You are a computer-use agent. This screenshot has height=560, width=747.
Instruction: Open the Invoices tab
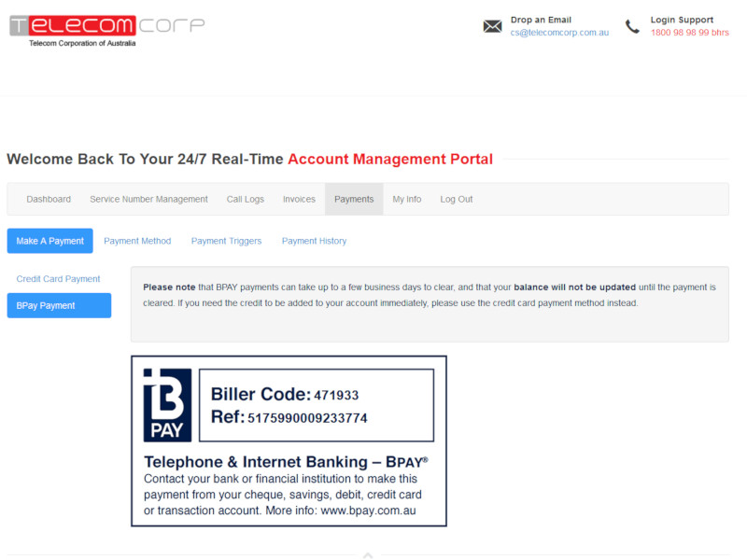tap(299, 199)
